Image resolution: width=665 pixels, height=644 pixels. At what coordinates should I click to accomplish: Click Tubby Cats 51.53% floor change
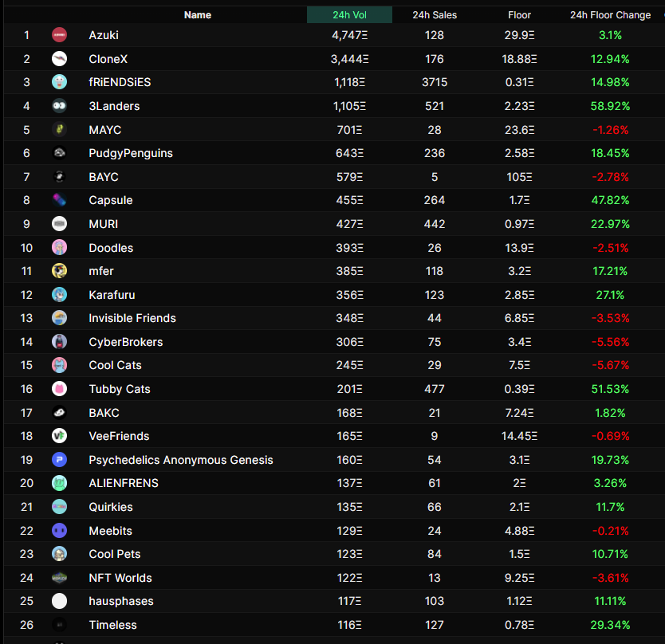tap(610, 388)
